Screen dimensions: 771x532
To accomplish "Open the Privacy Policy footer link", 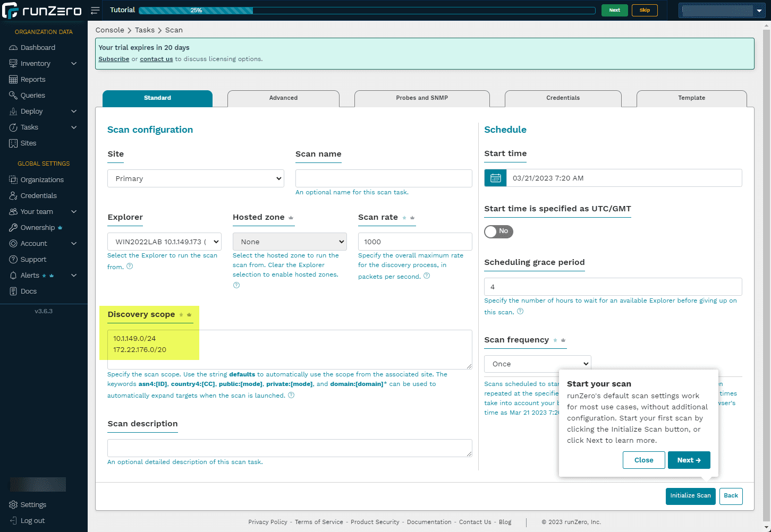I will point(268,522).
